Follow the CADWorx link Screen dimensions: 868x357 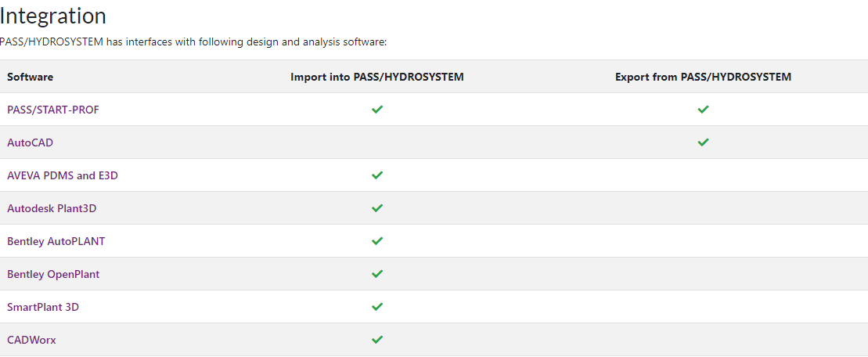point(31,340)
